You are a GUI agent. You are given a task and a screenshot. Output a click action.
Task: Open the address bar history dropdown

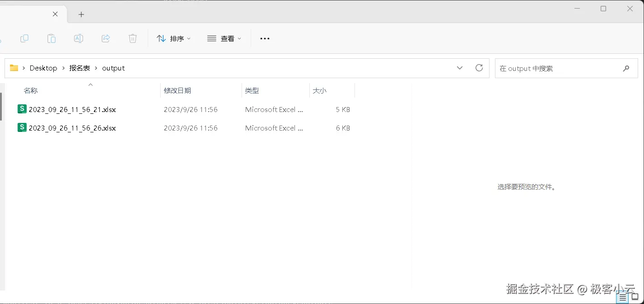(x=460, y=68)
